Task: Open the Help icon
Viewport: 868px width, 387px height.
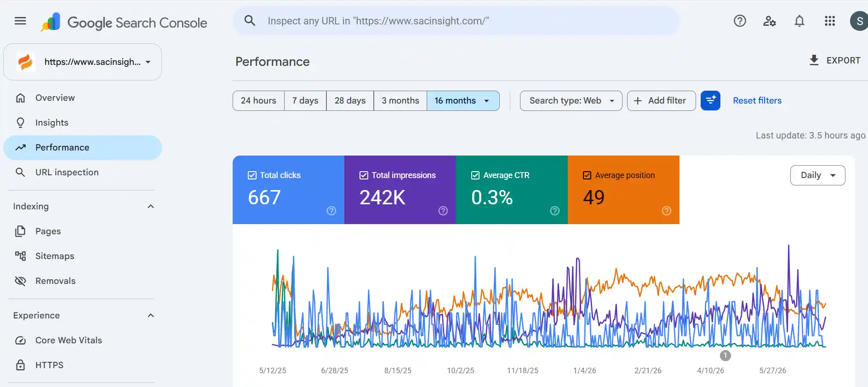Action: click(740, 21)
